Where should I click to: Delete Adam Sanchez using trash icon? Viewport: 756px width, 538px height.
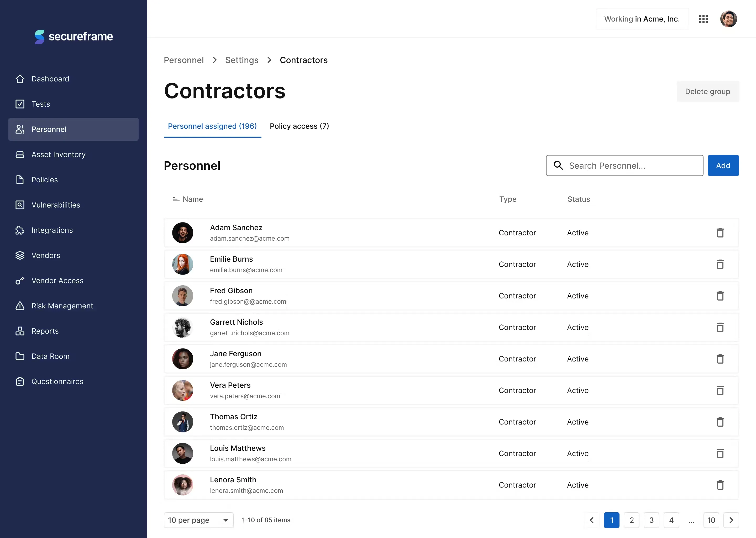pyautogui.click(x=720, y=233)
